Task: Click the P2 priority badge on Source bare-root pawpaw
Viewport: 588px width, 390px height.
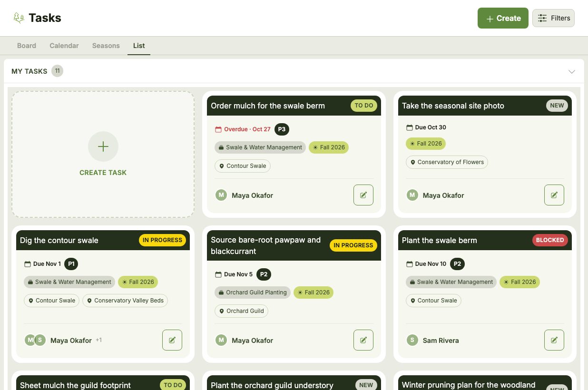Action: point(264,274)
